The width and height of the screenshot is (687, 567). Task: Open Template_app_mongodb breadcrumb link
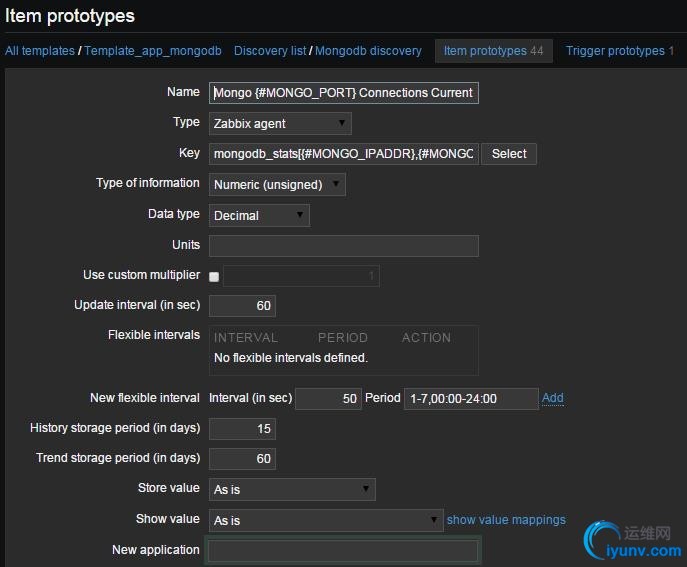(153, 51)
